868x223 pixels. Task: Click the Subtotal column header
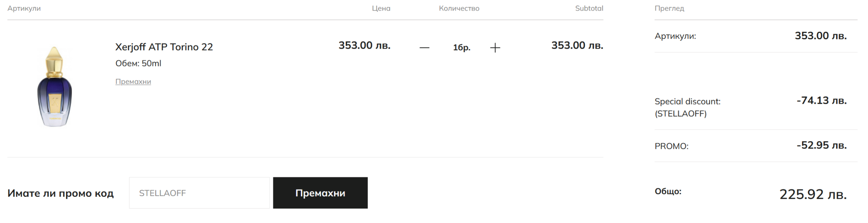tap(589, 8)
